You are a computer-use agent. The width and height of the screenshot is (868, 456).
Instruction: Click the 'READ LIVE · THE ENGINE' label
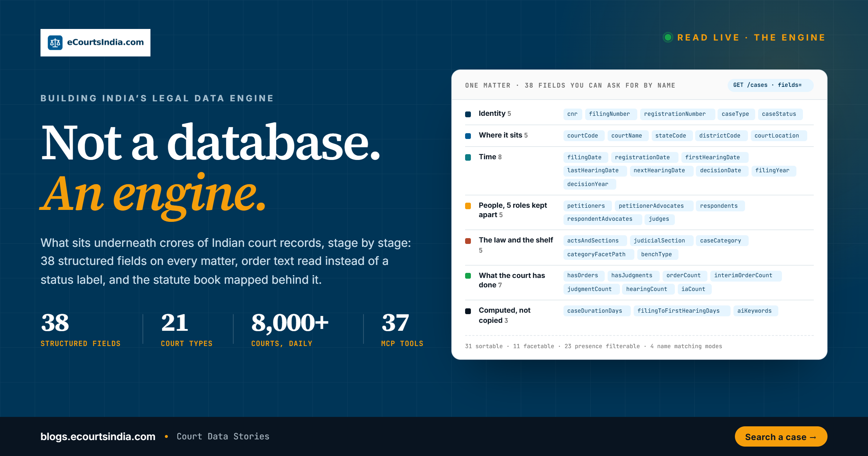tap(751, 37)
